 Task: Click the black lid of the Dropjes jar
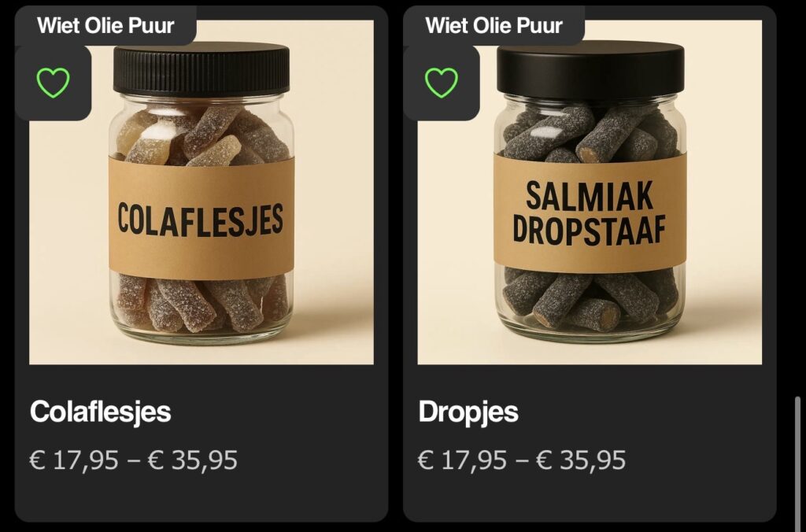click(590, 69)
